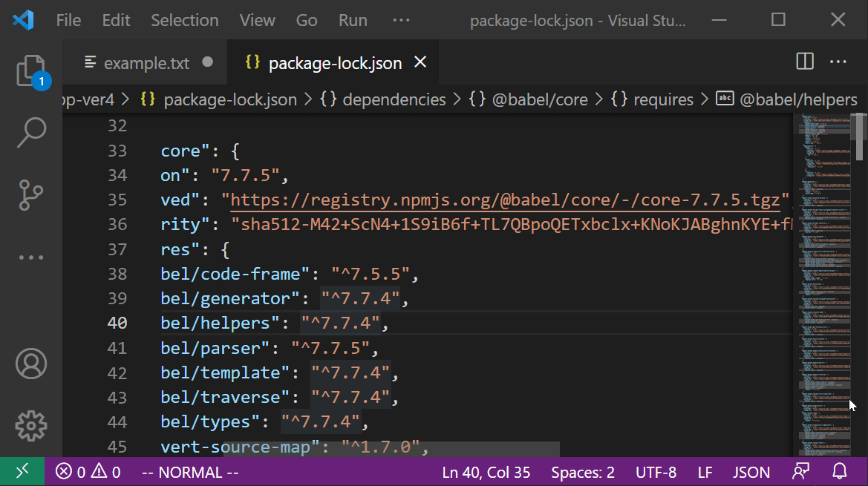Viewport: 868px width, 486px height.
Task: Click line number 33 in the gutter
Action: pos(117,151)
